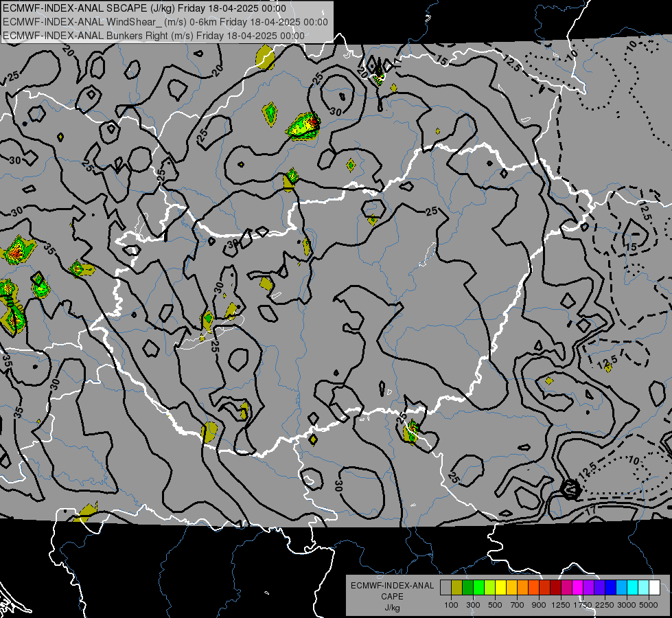Click the 500 legend scale value

(495, 605)
